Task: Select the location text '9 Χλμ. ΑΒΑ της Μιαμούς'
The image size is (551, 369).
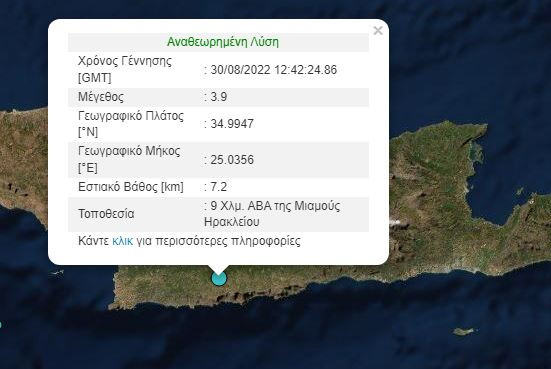Action: coord(275,206)
